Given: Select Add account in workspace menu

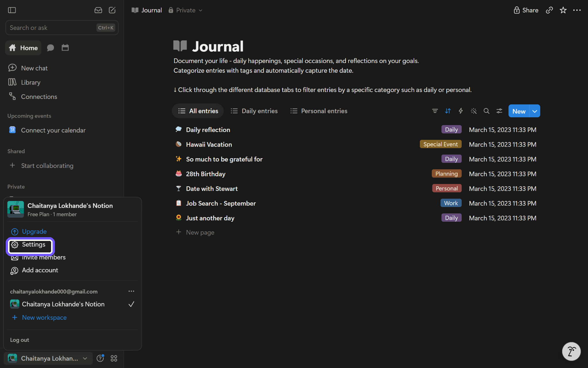Looking at the screenshot, I should [34, 270].
